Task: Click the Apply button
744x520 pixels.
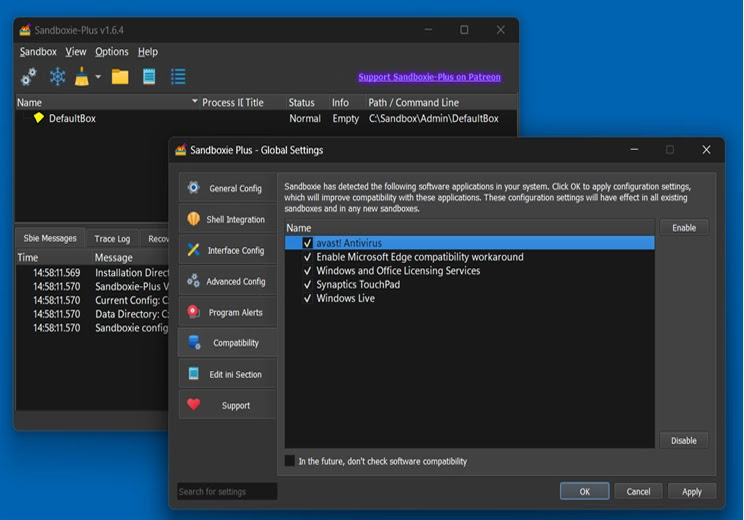Action: pos(691,492)
